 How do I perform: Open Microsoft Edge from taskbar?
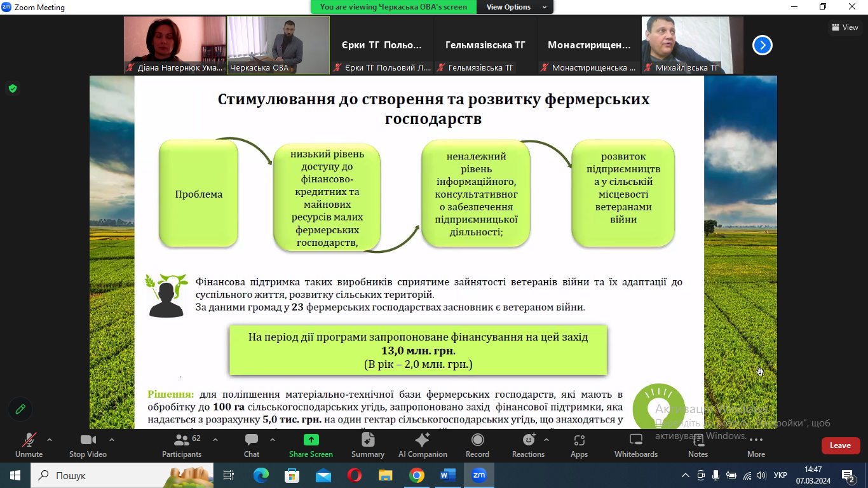(261, 475)
